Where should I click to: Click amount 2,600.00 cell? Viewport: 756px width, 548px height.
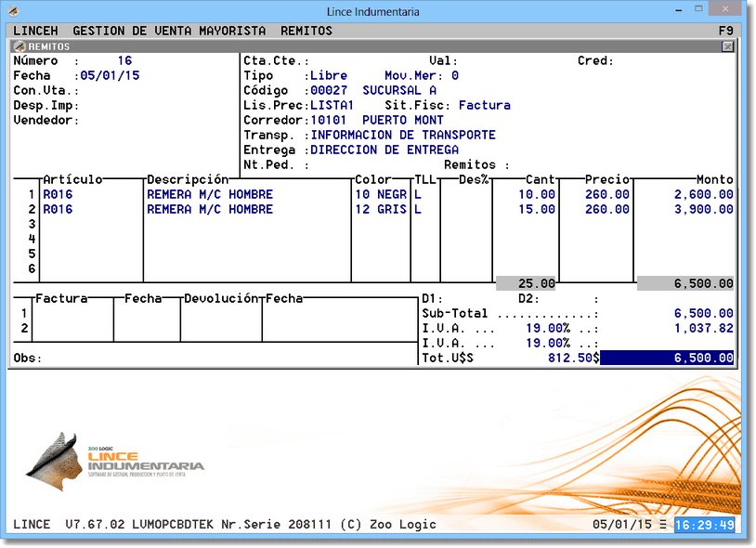[704, 195]
